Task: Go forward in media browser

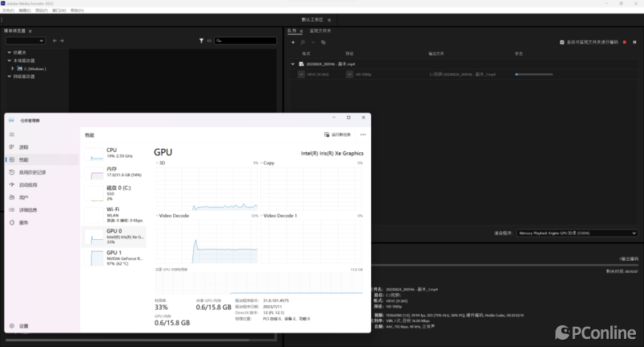Action: (62, 40)
